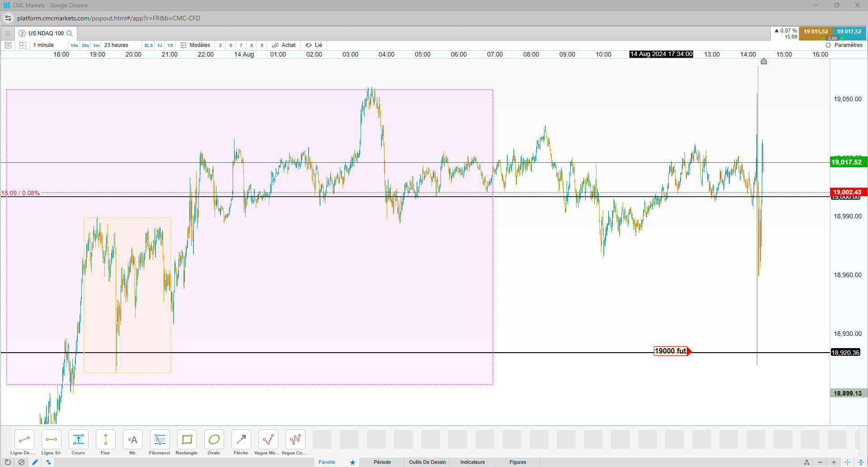The width and height of the screenshot is (868, 467).
Task: Select the 1S range shortcut
Action: tap(170, 45)
